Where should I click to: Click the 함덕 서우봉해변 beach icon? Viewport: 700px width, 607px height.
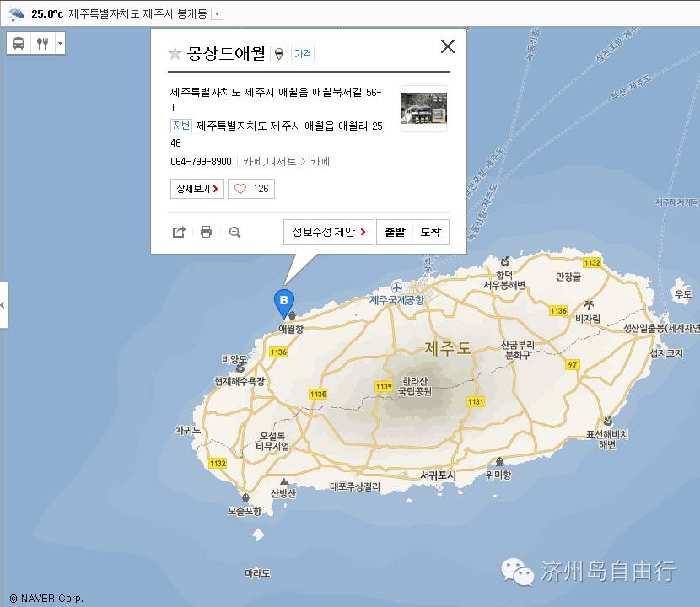[x=505, y=261]
